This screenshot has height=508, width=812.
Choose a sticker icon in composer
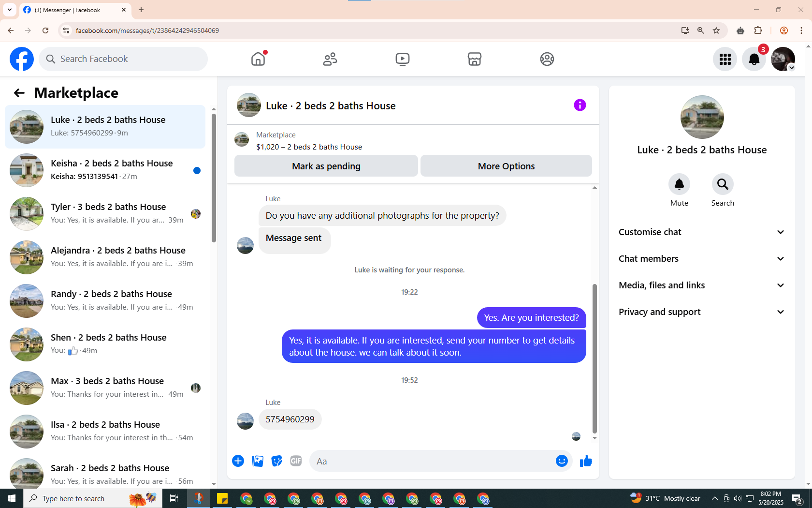tap(276, 461)
